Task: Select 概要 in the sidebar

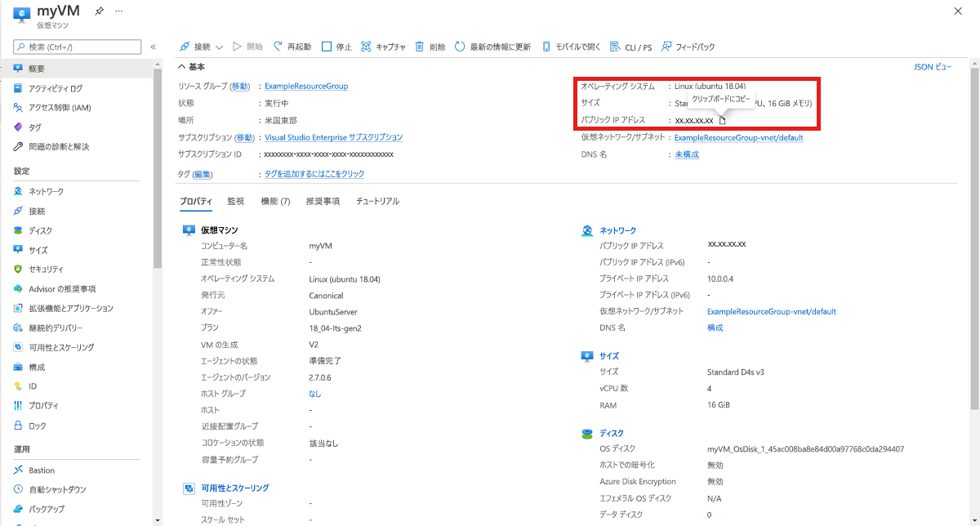Action: pyautogui.click(x=76, y=69)
